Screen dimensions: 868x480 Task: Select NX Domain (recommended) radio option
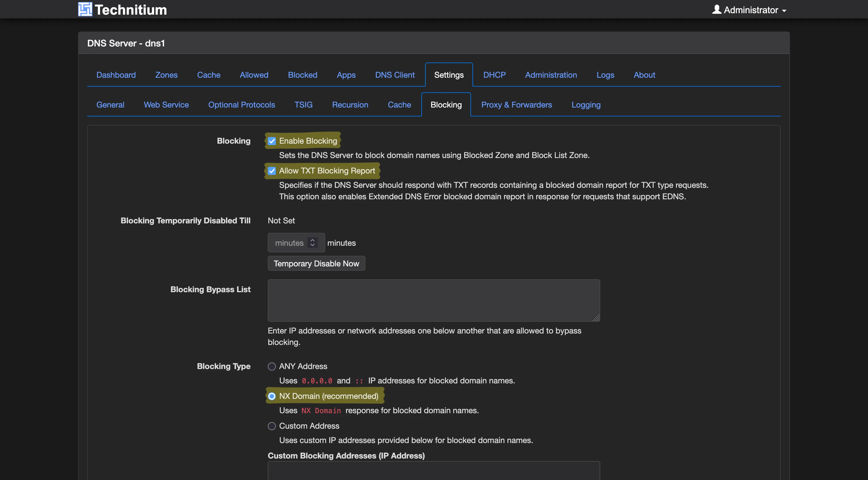[272, 396]
